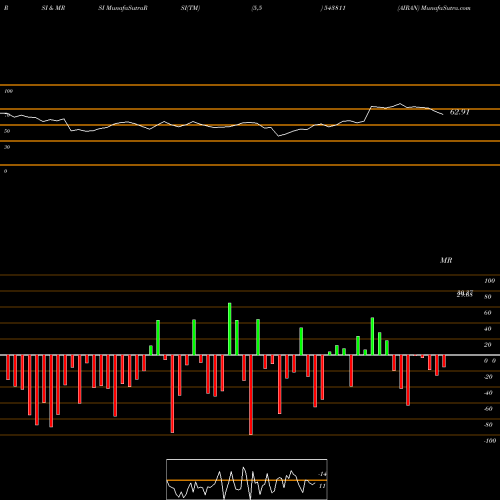This screenshot has height=500, width=500.
Task: Click the MunafaSutra.com watermark text top right
Action: [x=446, y=8]
